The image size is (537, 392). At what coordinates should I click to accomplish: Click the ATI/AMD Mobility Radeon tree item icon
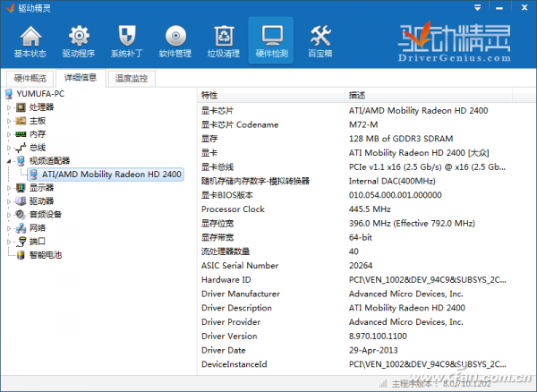click(x=33, y=175)
